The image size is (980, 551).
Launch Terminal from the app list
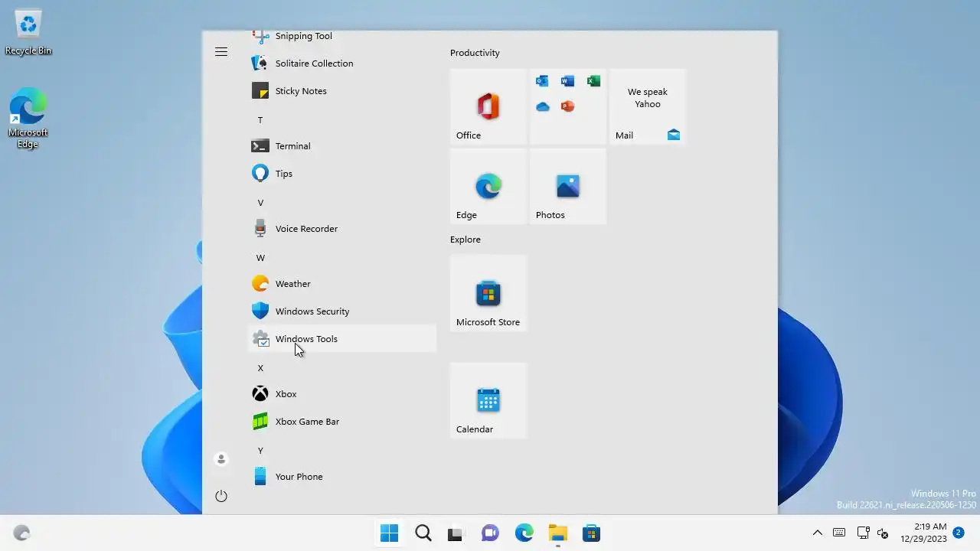point(342,146)
